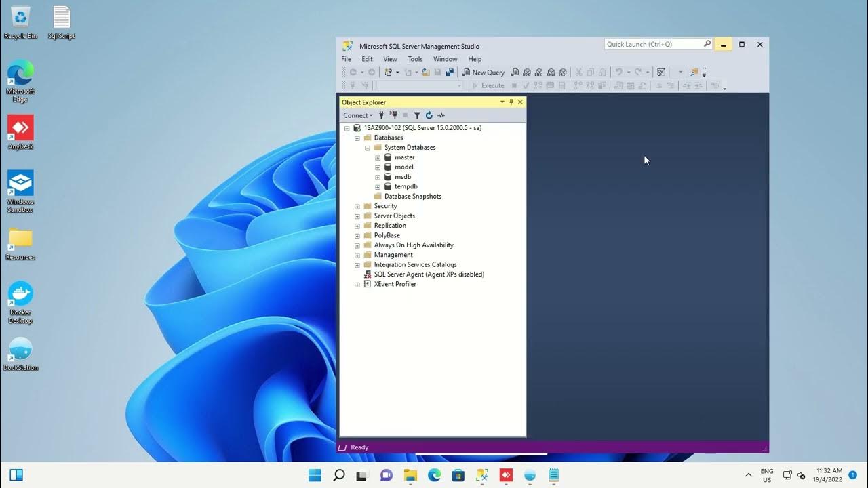The width and height of the screenshot is (868, 488).
Task: Show hidden system tray icons
Action: pyautogui.click(x=749, y=475)
